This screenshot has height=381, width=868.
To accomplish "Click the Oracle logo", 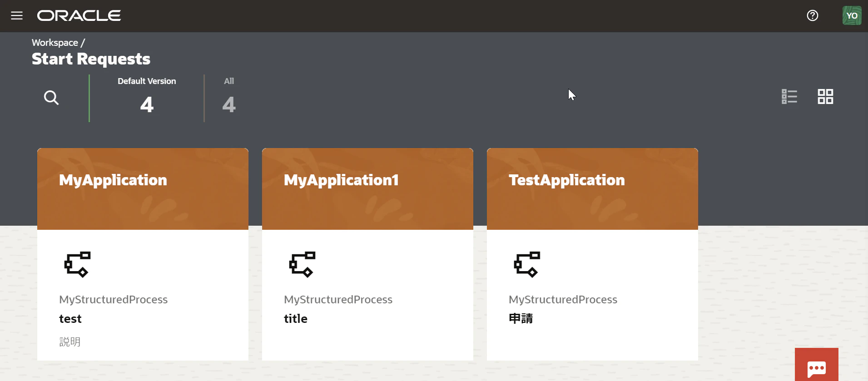I will 79,16.
